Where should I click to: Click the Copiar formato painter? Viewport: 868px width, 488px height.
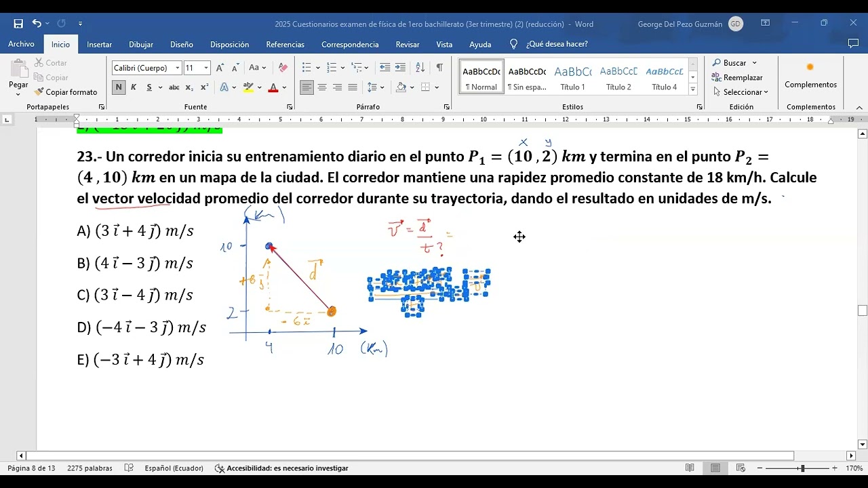[x=66, y=92]
